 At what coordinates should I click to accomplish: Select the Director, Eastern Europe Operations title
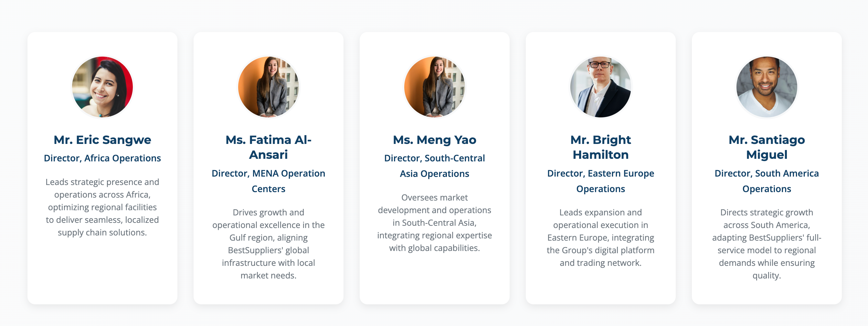tap(600, 181)
